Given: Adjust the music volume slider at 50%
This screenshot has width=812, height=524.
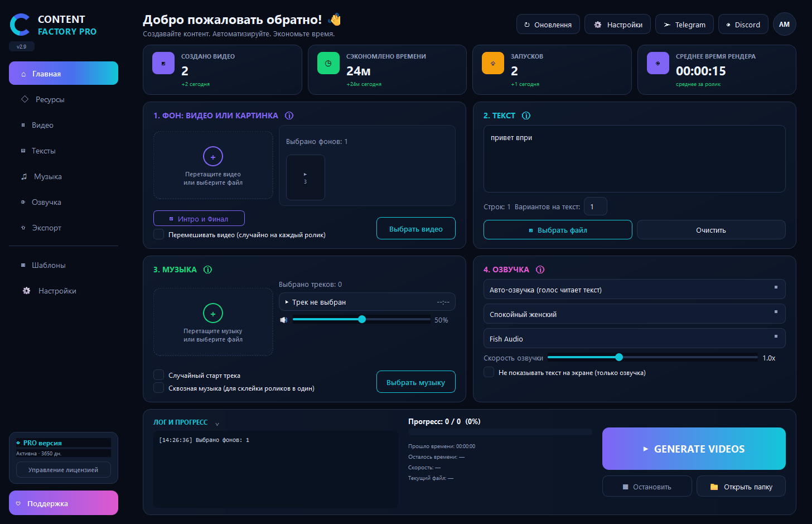Looking at the screenshot, I should [362, 319].
